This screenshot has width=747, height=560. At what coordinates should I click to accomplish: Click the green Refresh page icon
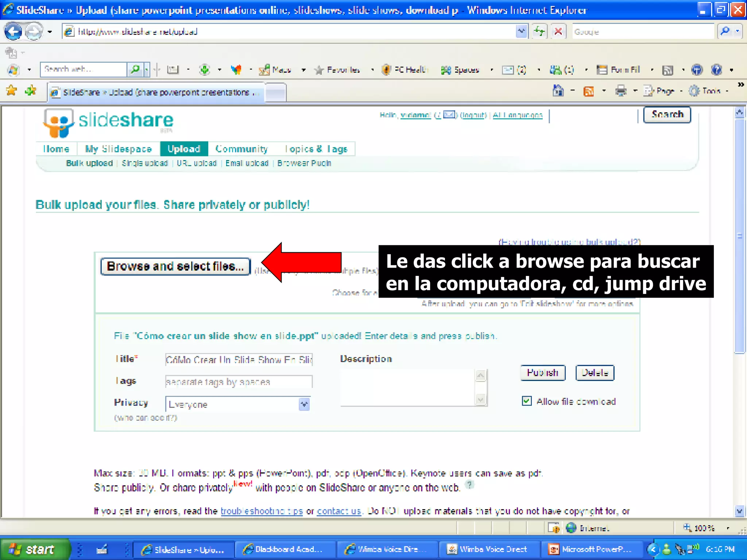(539, 32)
